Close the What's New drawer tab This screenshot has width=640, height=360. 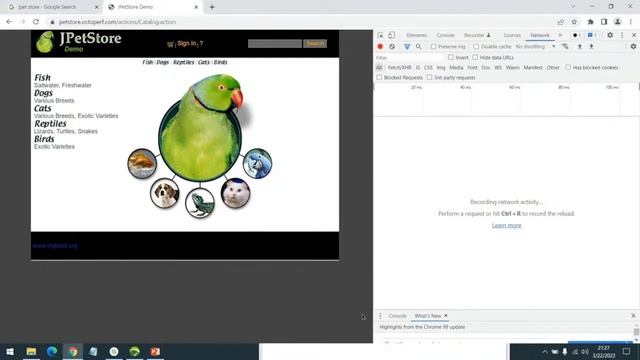446,316
